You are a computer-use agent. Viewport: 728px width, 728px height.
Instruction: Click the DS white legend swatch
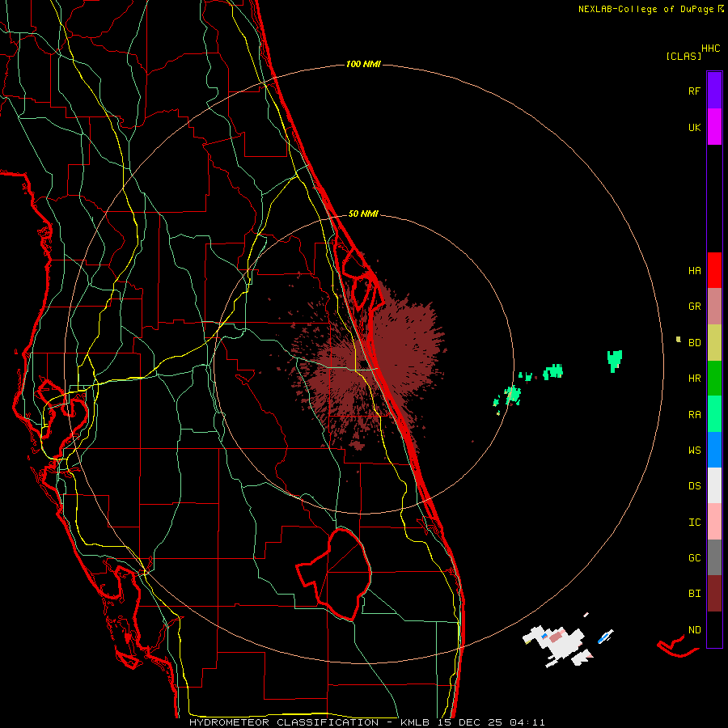pos(714,485)
